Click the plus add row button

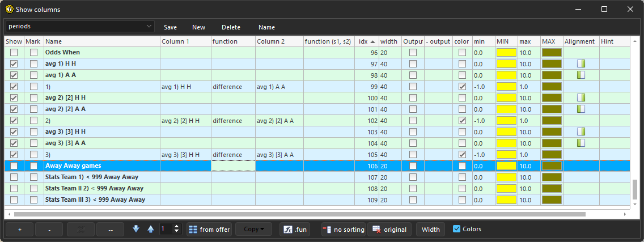[20, 230]
